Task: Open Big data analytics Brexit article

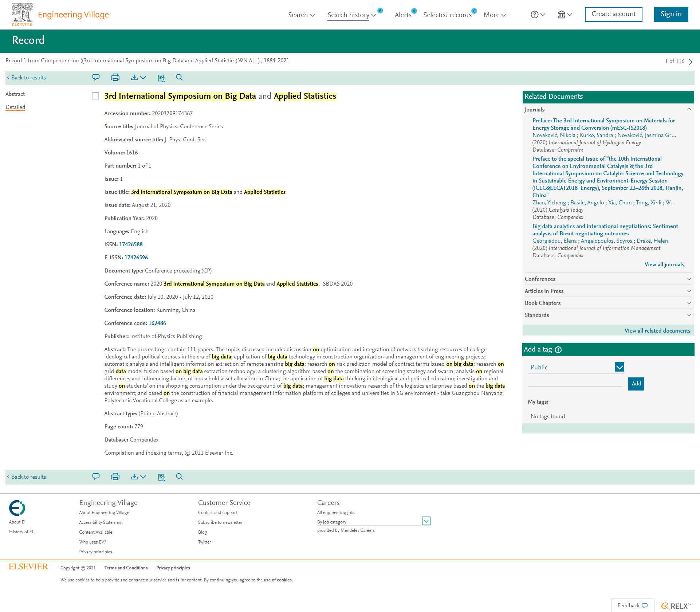Action: [605, 230]
